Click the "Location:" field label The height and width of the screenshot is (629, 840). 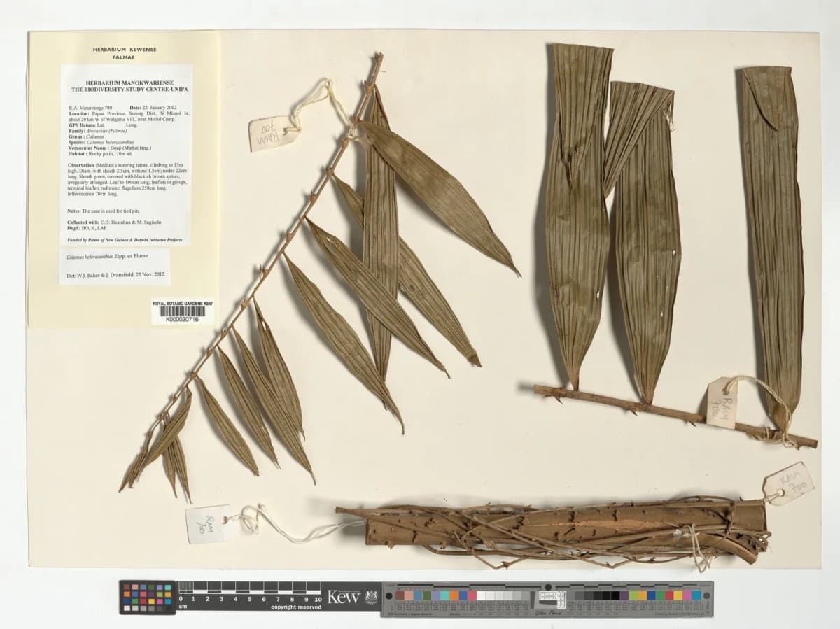point(80,113)
